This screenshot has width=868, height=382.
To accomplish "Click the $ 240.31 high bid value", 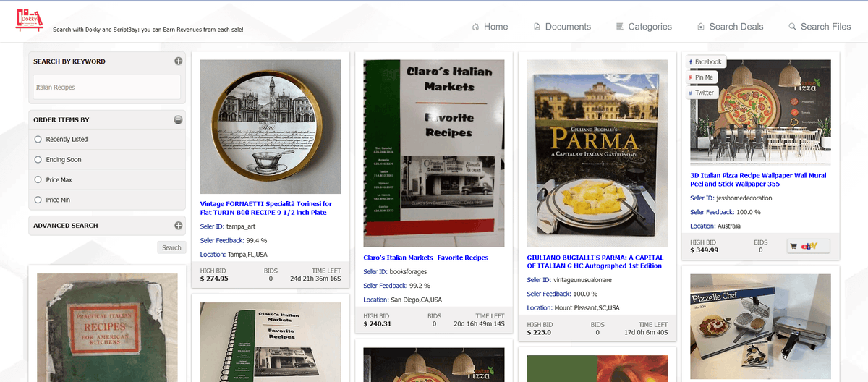I will 378,323.
